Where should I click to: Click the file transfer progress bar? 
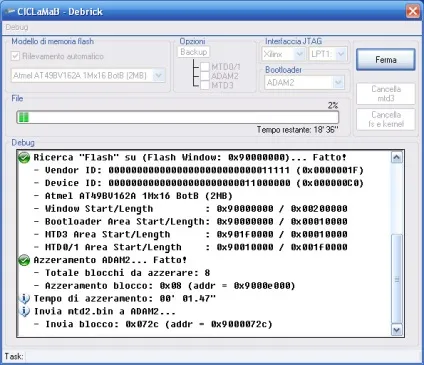(178, 117)
